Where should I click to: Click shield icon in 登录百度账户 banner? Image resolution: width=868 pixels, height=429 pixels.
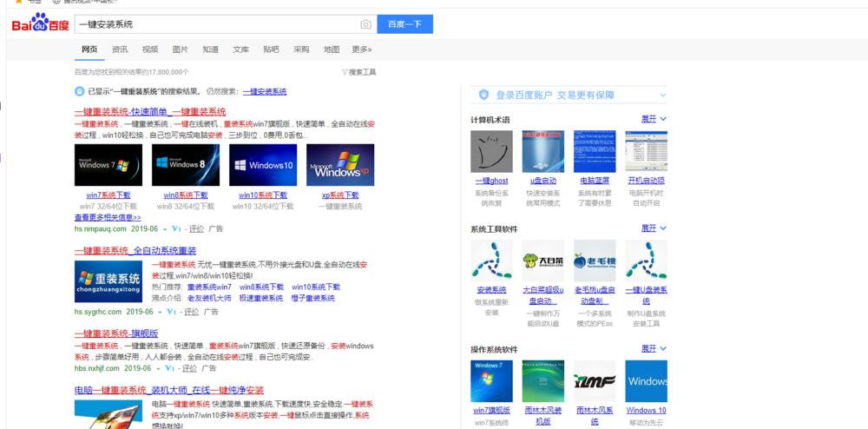[x=483, y=96]
